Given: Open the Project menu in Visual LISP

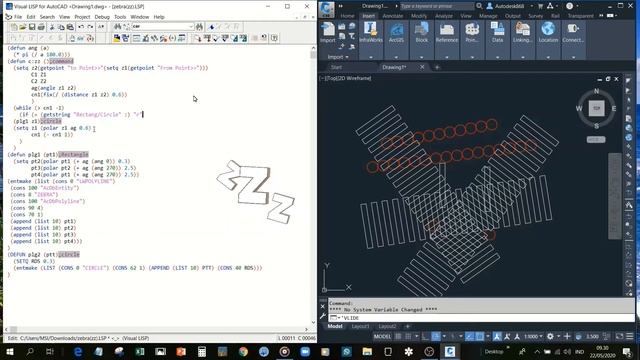Looking at the screenshot, I should [x=82, y=17].
